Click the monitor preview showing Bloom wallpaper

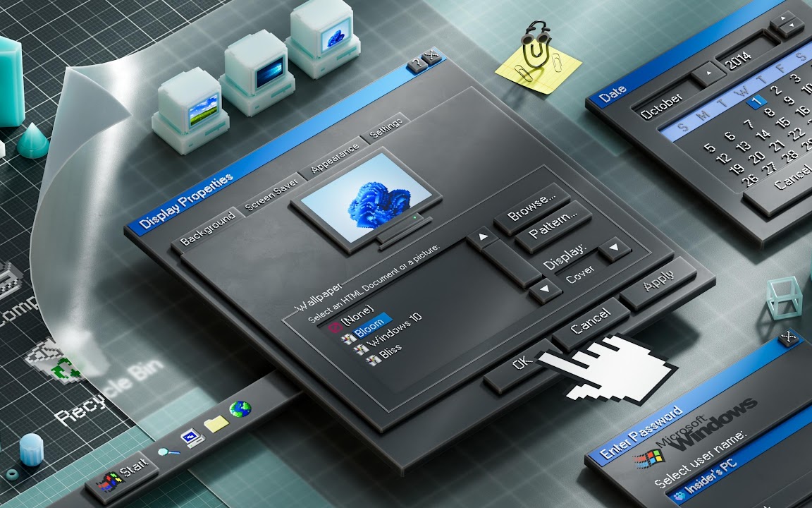click(x=366, y=199)
